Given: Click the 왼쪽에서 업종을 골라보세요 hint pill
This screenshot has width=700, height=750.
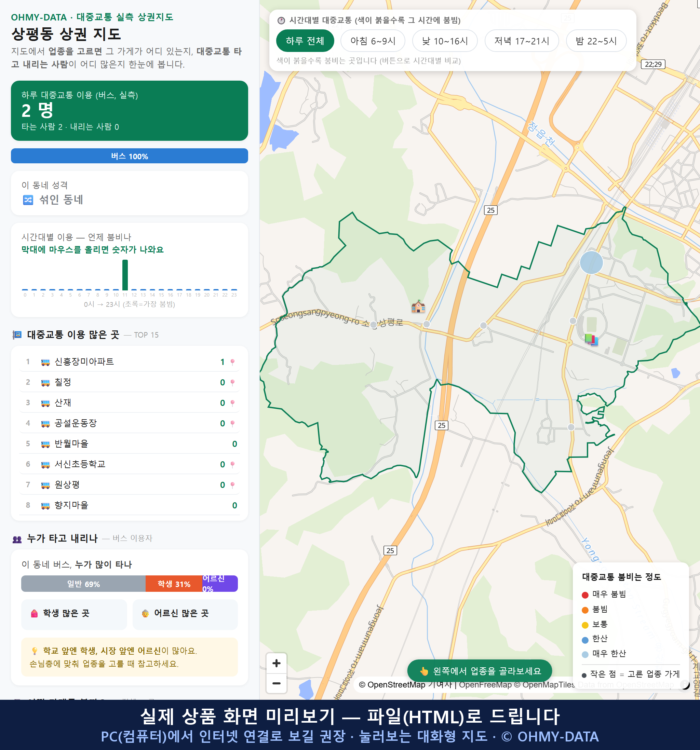Looking at the screenshot, I should tap(480, 671).
